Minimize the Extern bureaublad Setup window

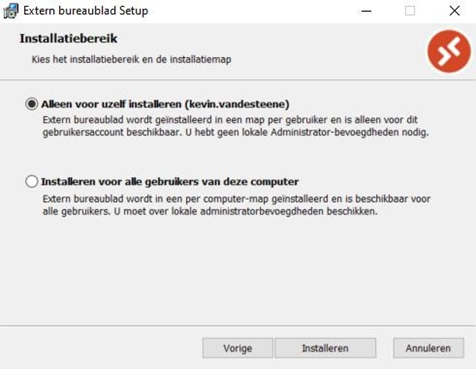[x=366, y=11]
